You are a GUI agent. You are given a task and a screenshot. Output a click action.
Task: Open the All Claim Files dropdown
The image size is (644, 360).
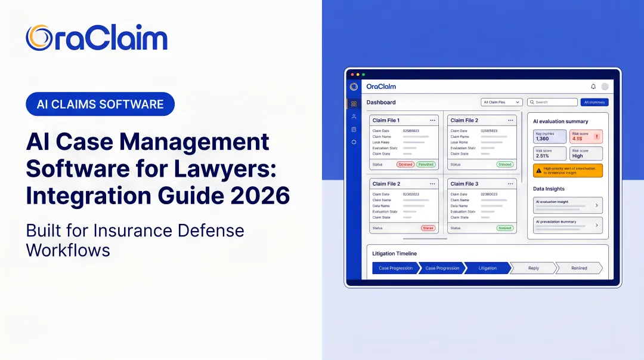point(501,102)
